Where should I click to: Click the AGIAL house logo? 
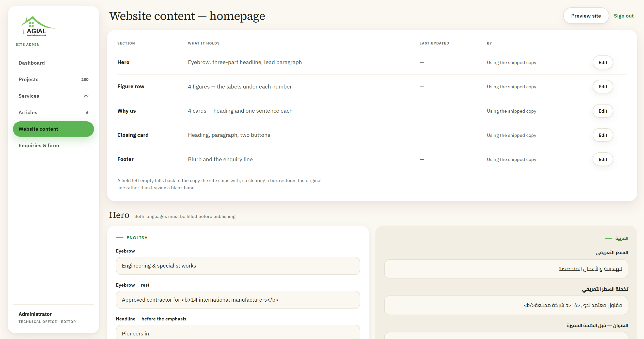coord(37,26)
